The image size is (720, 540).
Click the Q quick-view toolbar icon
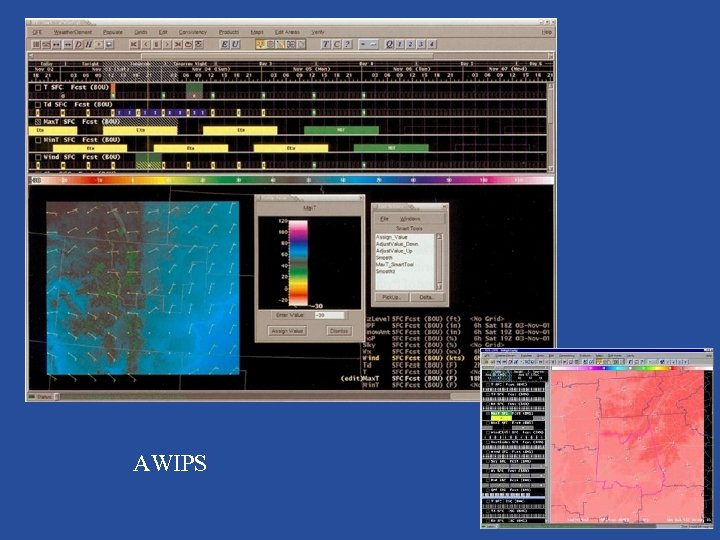(389, 45)
